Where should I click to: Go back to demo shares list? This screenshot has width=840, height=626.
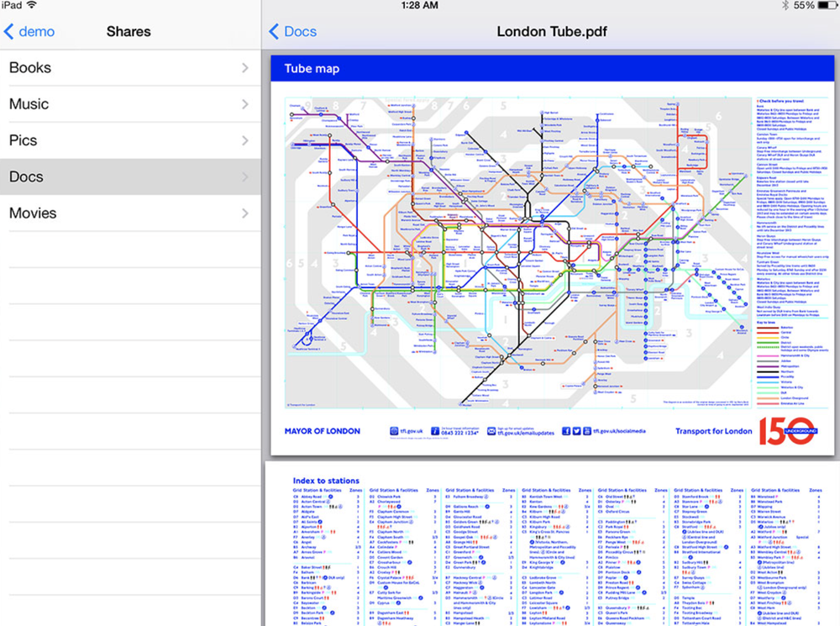(x=32, y=31)
